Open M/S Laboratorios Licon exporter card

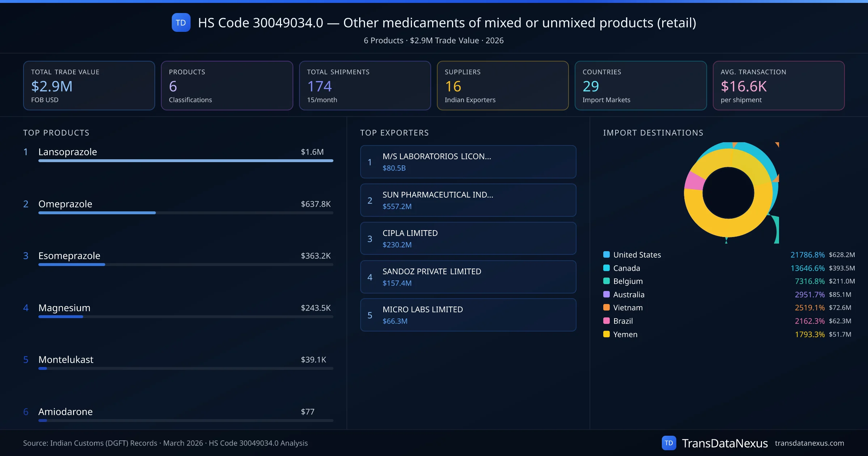468,162
